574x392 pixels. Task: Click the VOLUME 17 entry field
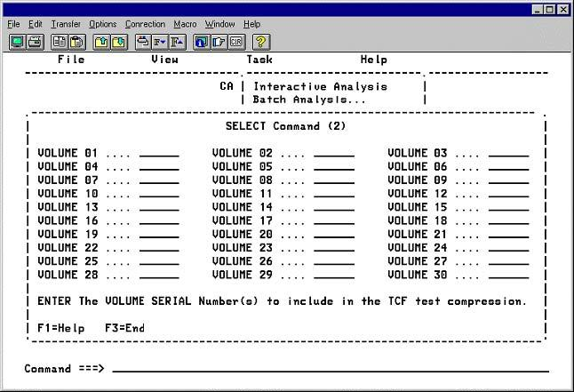pyautogui.click(x=334, y=221)
